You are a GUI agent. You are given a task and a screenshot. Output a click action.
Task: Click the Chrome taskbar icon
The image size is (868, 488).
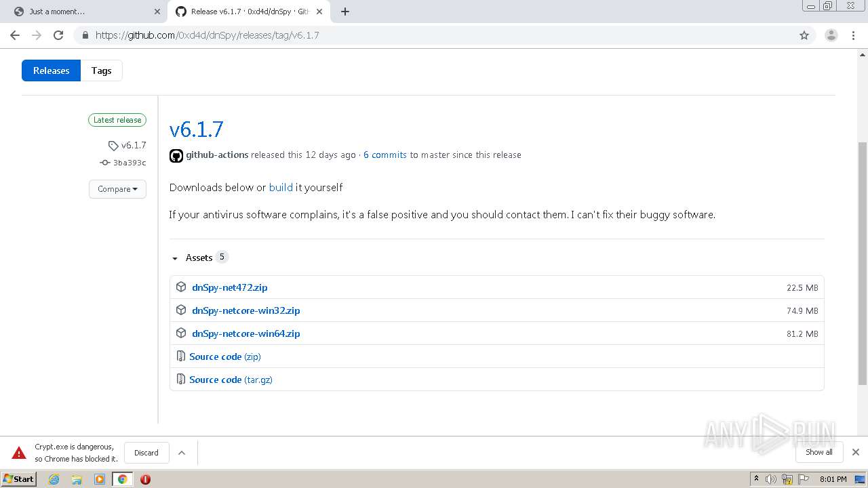(122, 479)
